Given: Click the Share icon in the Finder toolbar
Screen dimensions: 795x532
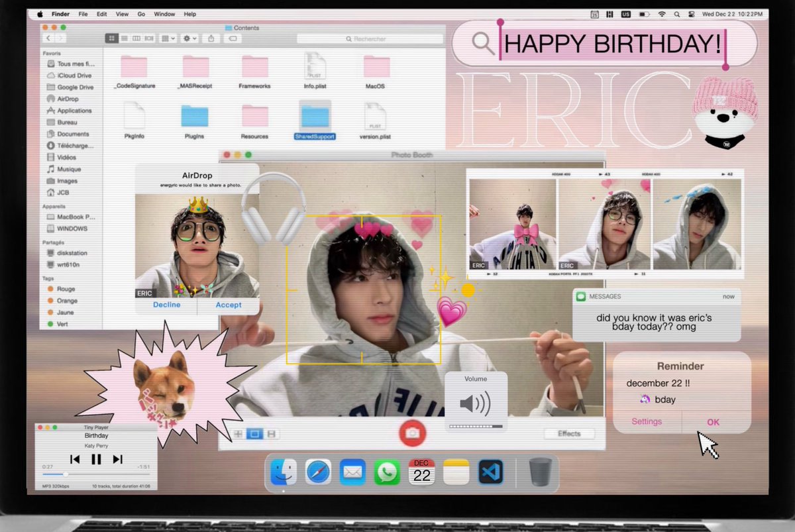Looking at the screenshot, I should pyautogui.click(x=211, y=38).
